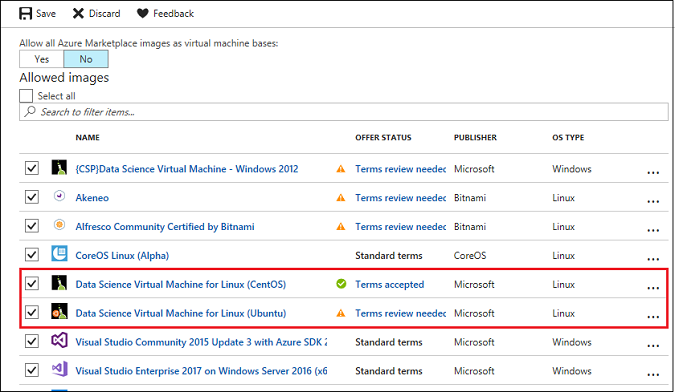Click Terms review needed for CSP Data Science

(x=400, y=169)
